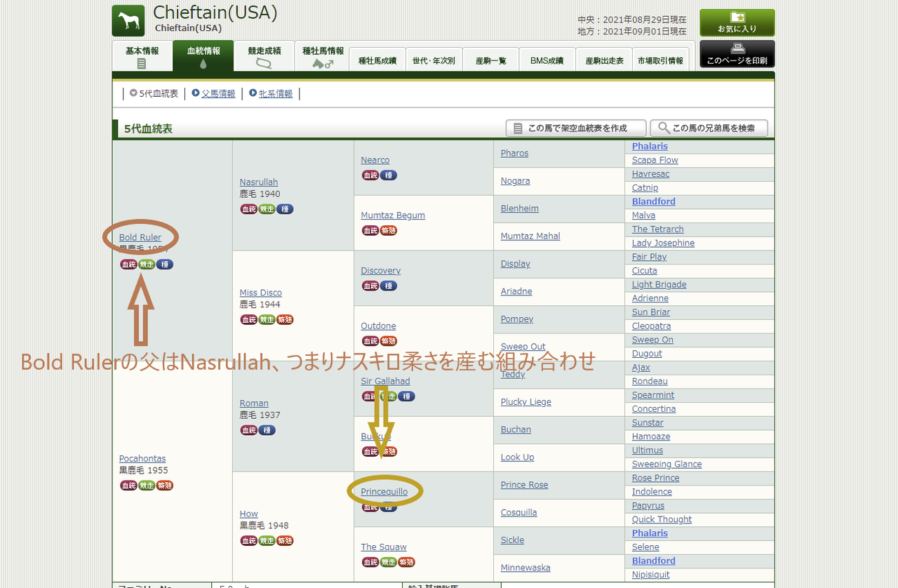This screenshot has width=898, height=588.
Task: Open Pocahontas's 競走 badge
Action: tap(147, 486)
